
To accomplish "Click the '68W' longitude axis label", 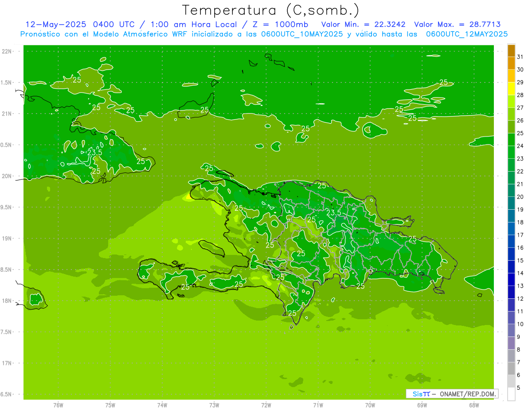I will click(474, 405).
